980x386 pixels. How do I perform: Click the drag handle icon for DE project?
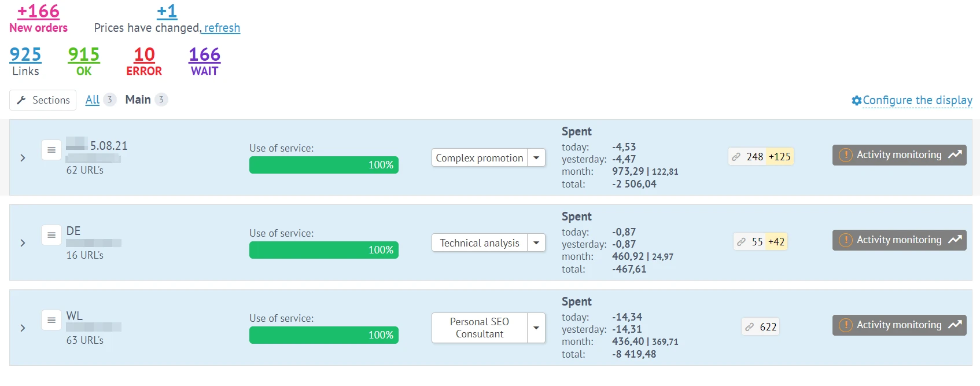click(51, 235)
